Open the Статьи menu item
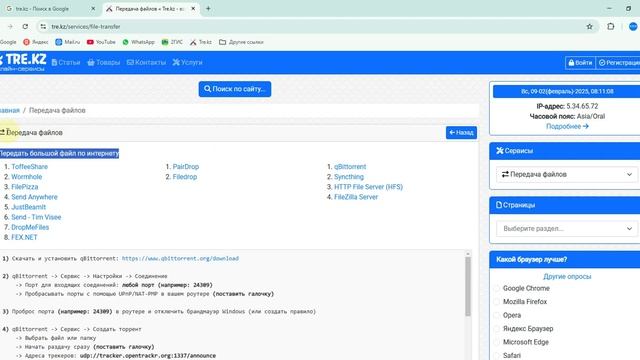The width and height of the screenshot is (640, 360). click(66, 62)
